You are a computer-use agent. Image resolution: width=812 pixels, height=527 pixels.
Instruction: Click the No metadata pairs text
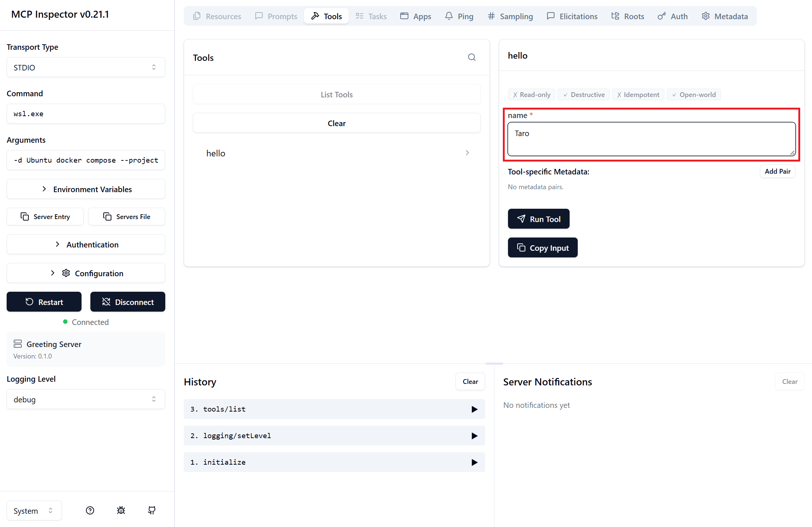(x=535, y=187)
